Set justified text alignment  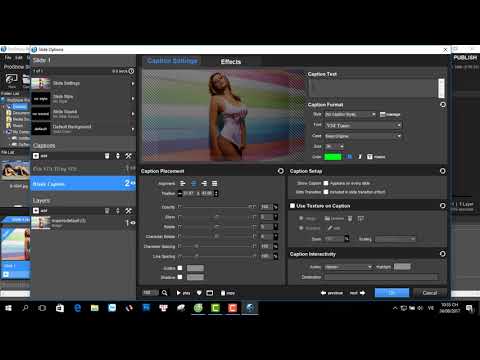215,183
